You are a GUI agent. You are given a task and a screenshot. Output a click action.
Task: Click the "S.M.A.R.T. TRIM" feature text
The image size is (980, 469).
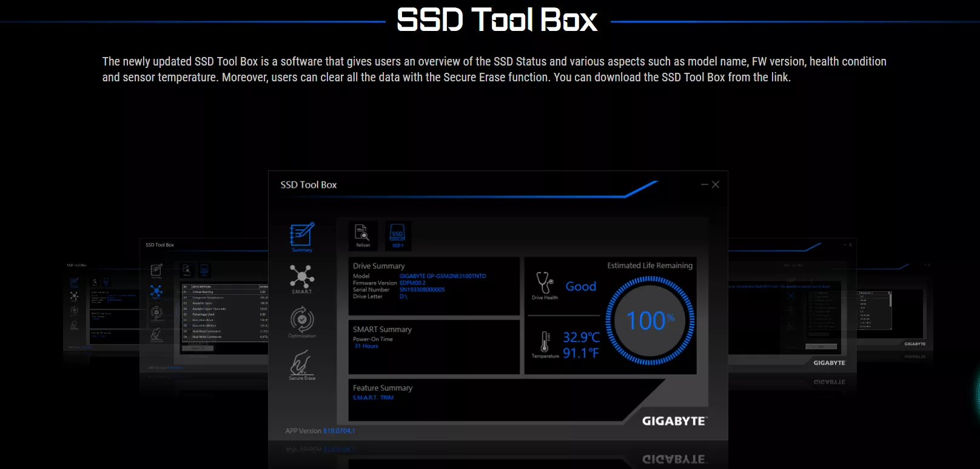pyautogui.click(x=373, y=397)
